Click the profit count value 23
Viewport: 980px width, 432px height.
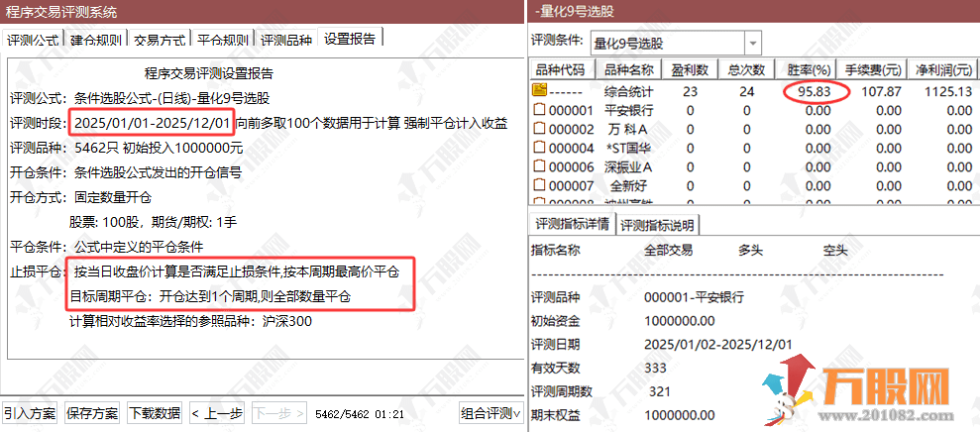pyautogui.click(x=690, y=92)
